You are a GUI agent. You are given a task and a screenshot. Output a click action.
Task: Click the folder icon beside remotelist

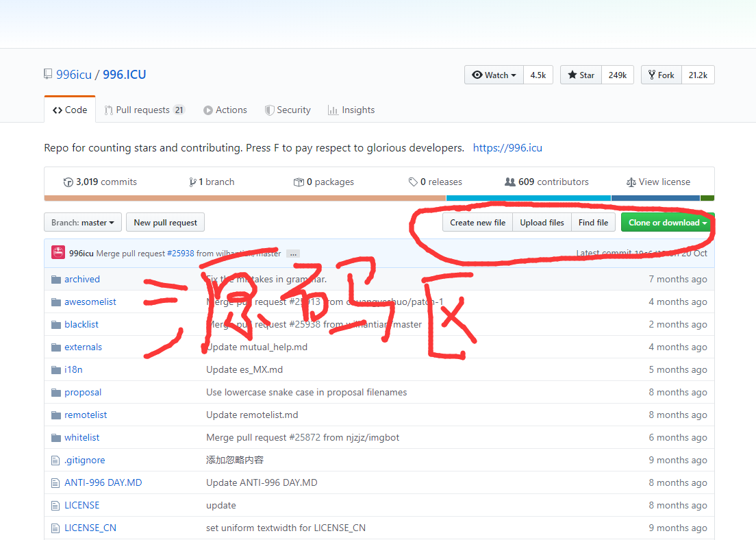click(x=56, y=415)
